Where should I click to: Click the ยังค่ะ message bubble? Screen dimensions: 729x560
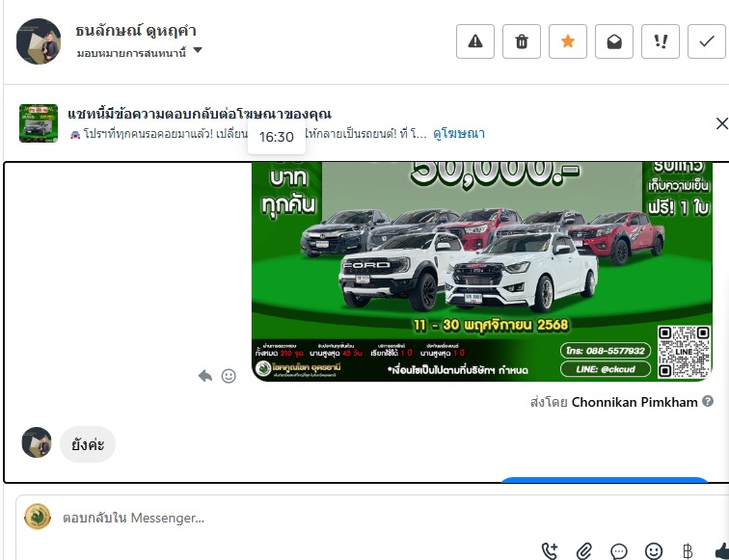[88, 444]
